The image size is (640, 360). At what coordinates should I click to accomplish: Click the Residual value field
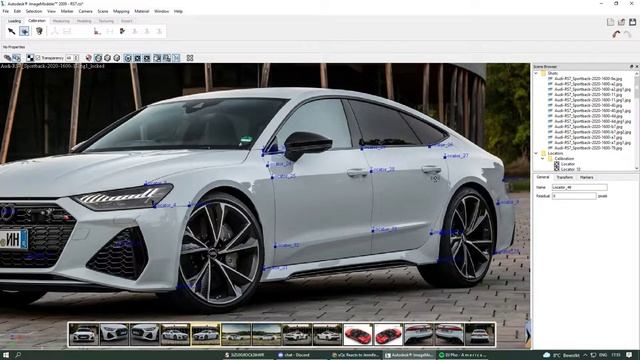(x=574, y=196)
